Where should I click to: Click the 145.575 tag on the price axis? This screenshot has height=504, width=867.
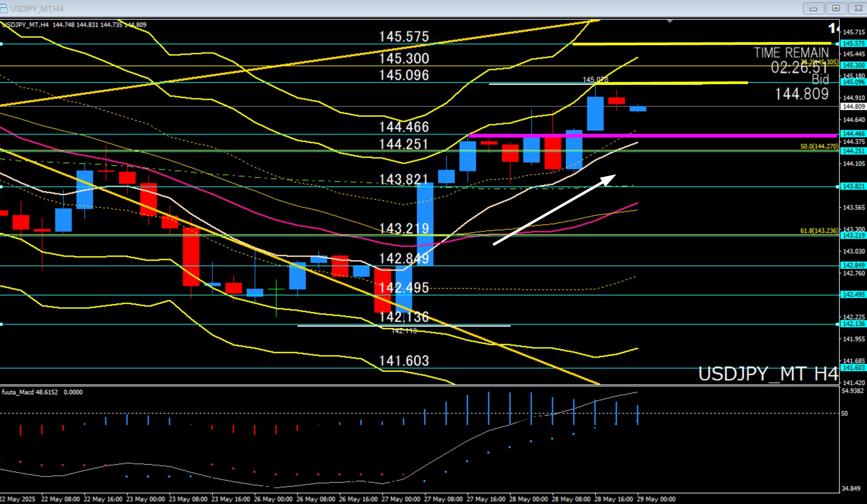(x=853, y=43)
